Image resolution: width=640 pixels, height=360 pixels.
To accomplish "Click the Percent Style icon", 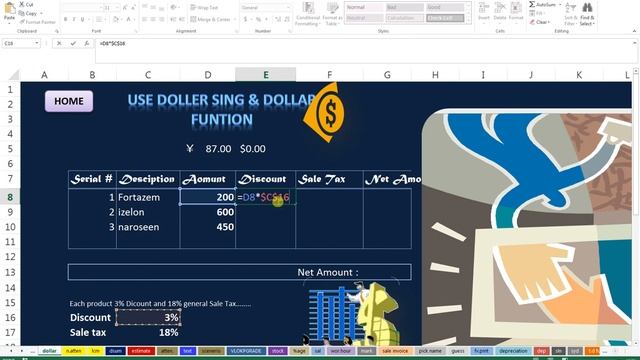I will 258,19.
